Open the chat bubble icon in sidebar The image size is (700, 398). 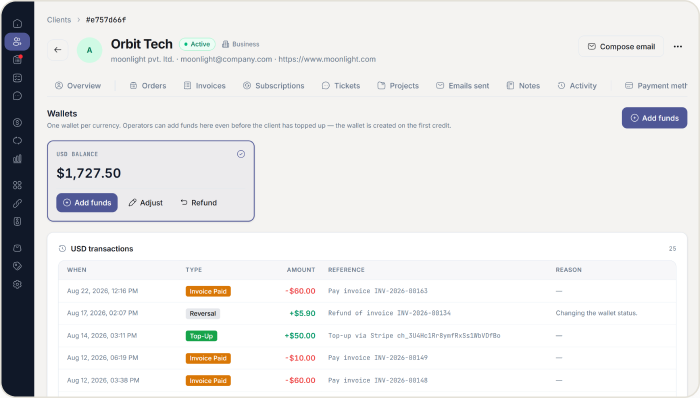coord(17,95)
